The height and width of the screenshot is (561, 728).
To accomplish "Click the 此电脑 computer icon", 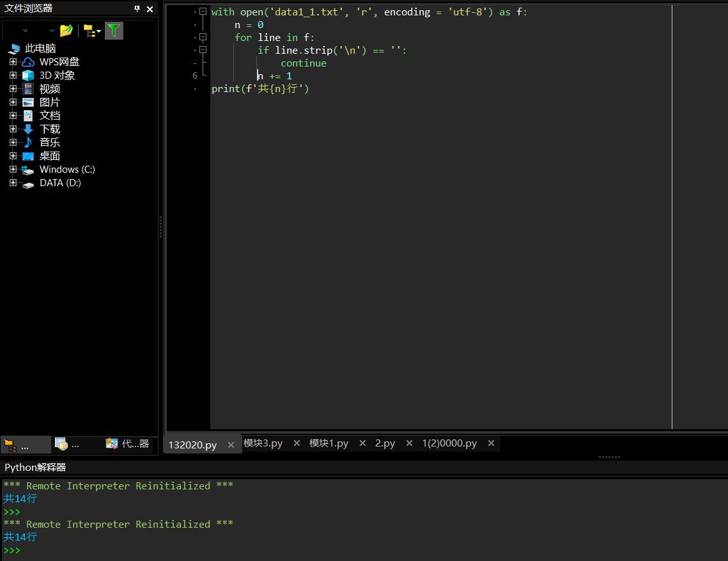I will pos(15,49).
